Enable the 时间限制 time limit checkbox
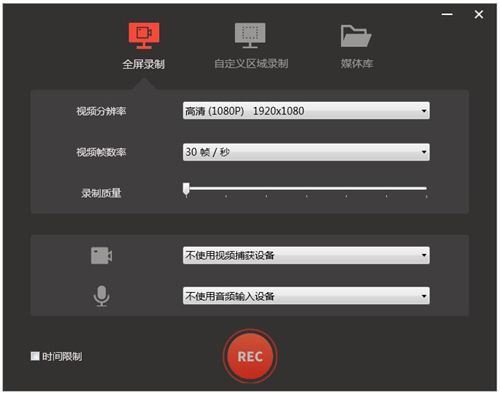The width and height of the screenshot is (500, 393). tap(35, 356)
